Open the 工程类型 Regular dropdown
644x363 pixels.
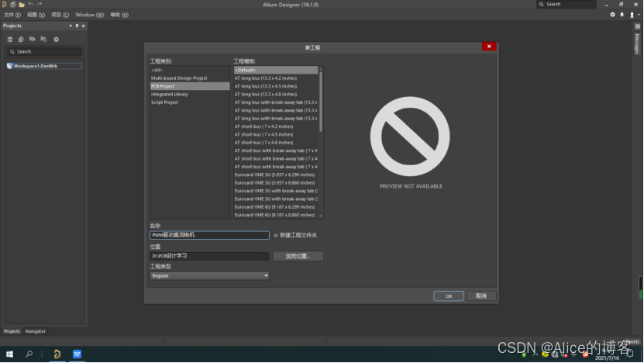click(209, 276)
